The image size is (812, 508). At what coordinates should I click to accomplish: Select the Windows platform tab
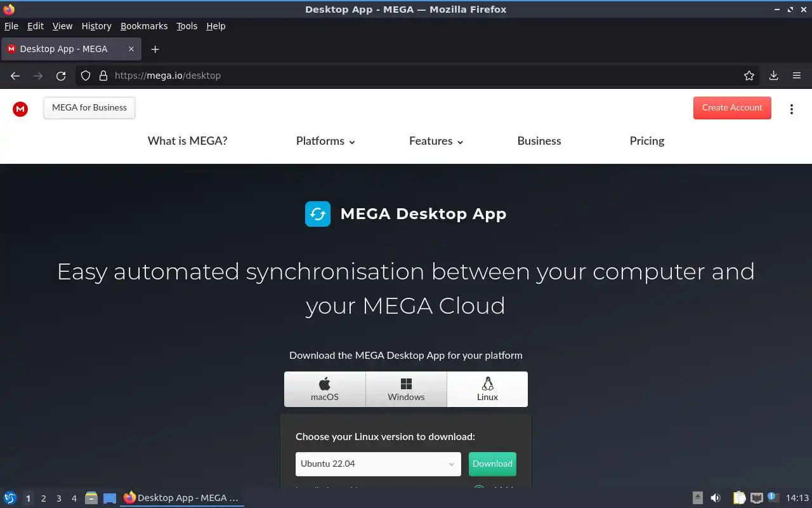click(x=406, y=389)
